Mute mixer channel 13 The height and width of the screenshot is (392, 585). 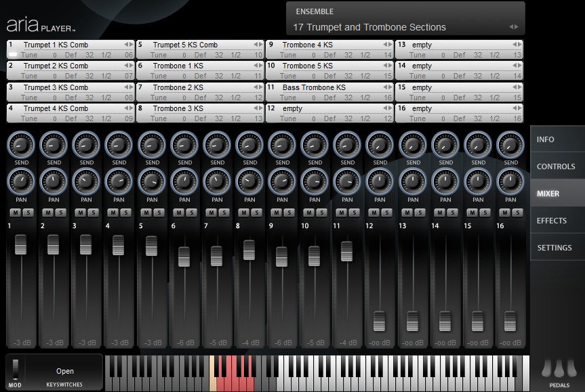[x=407, y=213]
